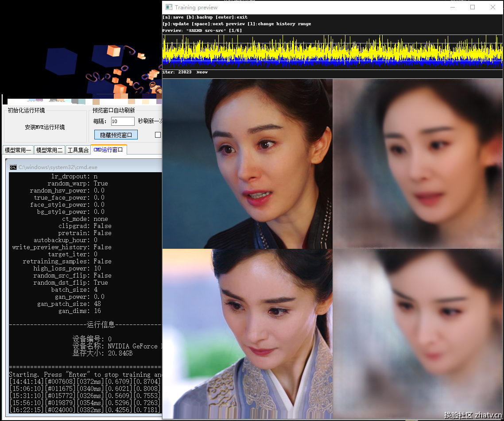Click the "target_iter: 0" line
This screenshot has height=421, width=504.
point(73,254)
